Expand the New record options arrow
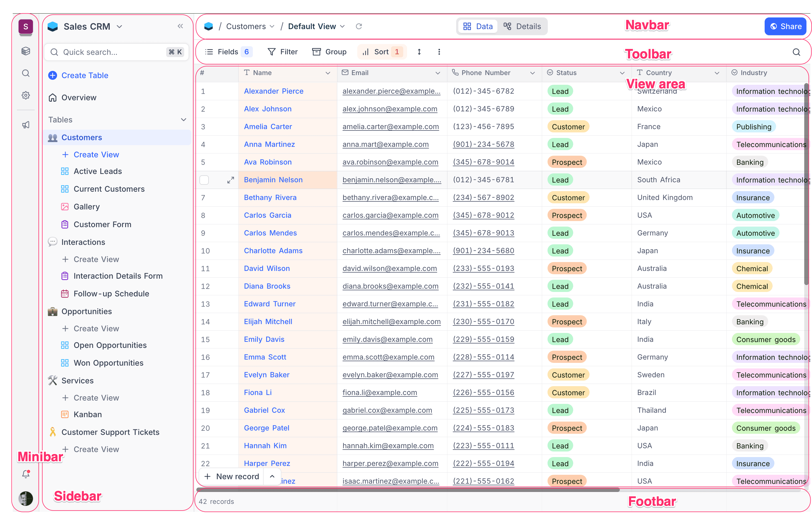 pos(272,476)
